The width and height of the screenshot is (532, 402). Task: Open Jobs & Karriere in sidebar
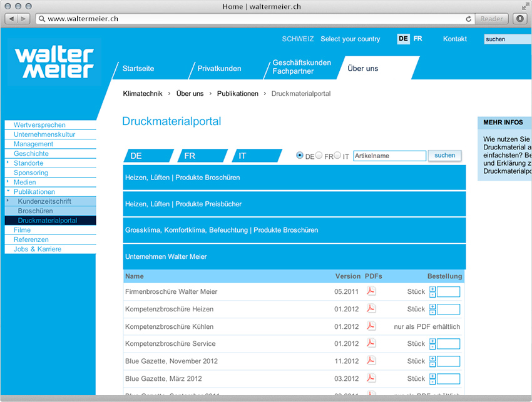[x=51, y=249]
